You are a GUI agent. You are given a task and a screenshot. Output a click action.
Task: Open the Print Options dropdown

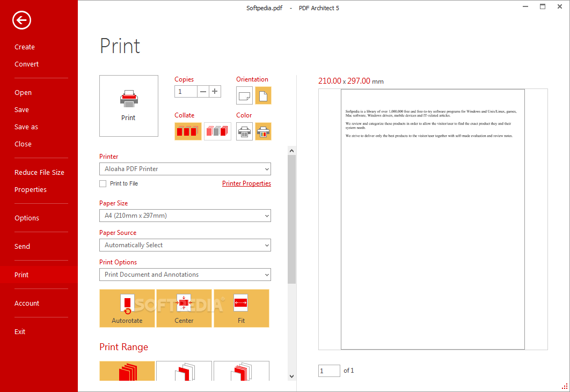185,275
